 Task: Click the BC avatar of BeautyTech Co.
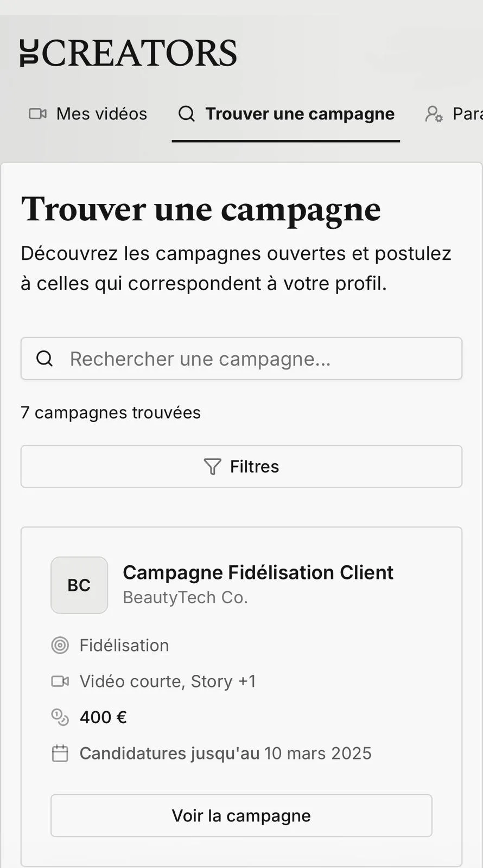coord(79,585)
